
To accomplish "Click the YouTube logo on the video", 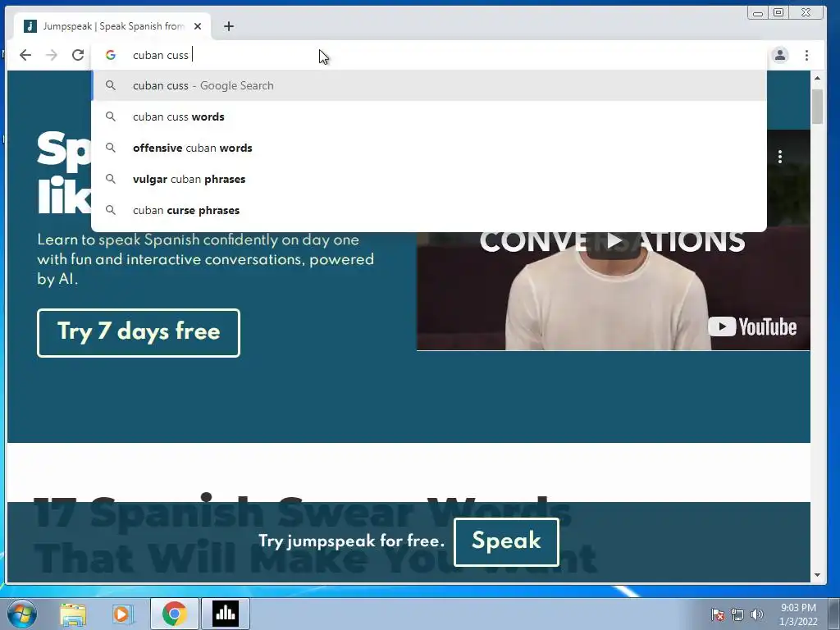I will point(753,326).
